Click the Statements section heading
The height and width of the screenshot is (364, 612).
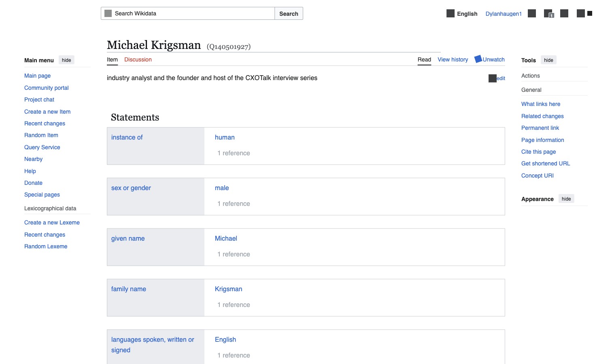point(135,117)
